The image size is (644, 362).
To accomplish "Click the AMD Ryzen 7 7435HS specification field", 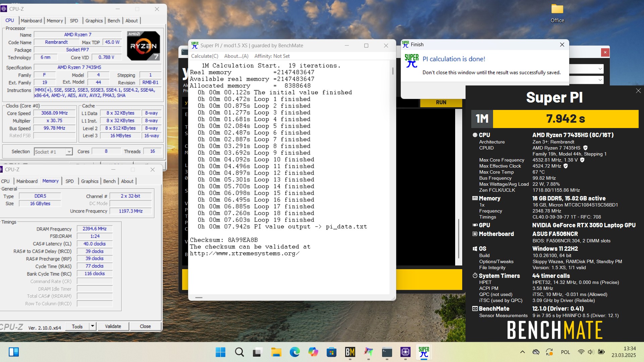I will [x=97, y=67].
